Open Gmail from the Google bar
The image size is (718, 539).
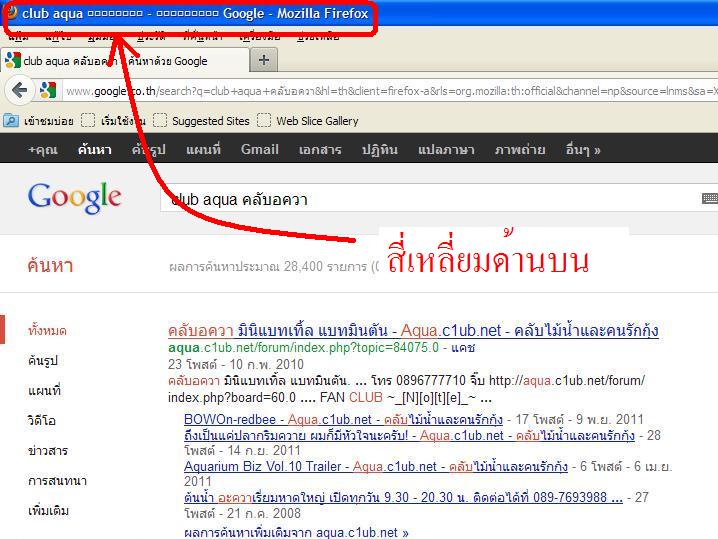(x=260, y=149)
